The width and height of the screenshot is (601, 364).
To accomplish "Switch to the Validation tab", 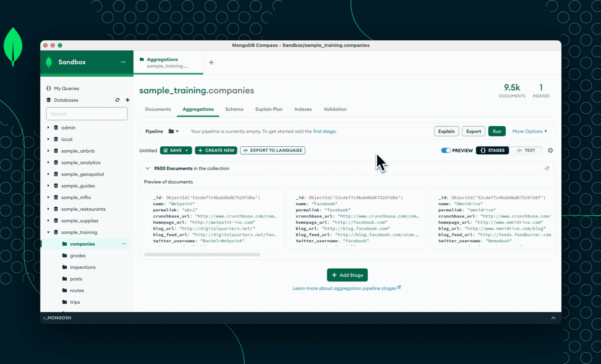I will (x=335, y=109).
